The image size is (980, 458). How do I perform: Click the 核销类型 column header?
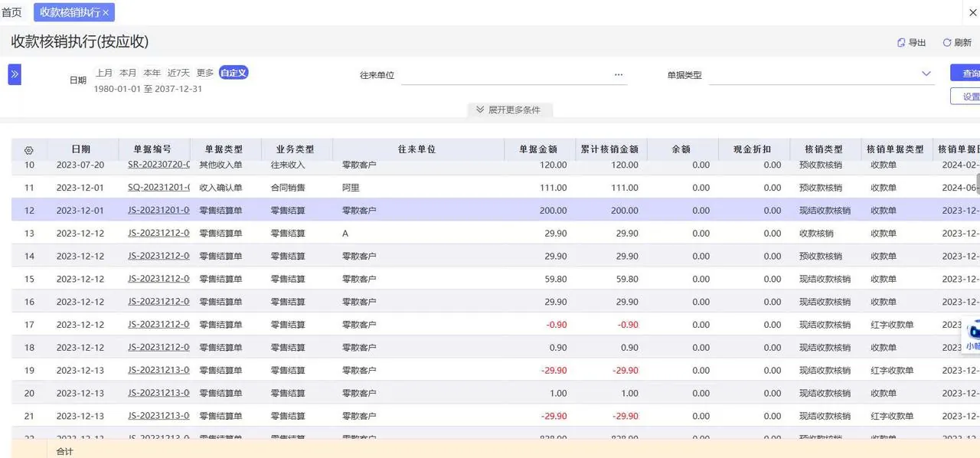824,149
